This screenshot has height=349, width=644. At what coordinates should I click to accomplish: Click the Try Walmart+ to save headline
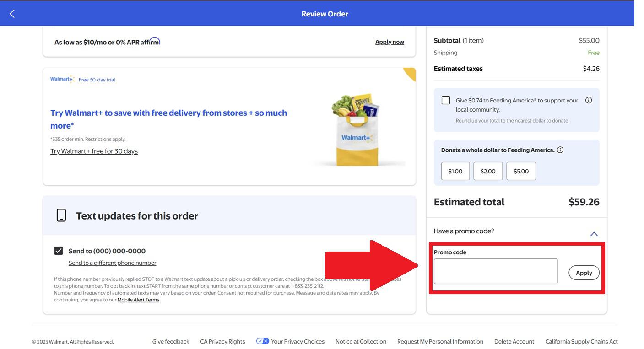click(x=168, y=119)
